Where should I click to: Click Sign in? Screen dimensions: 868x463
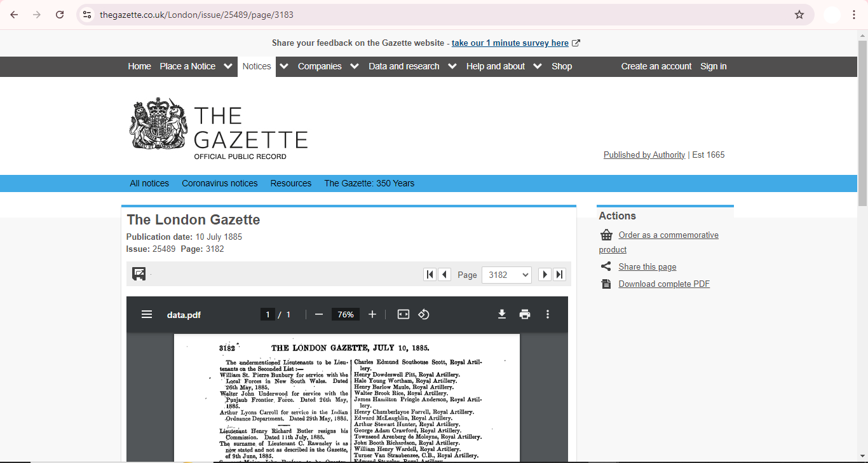coord(714,66)
